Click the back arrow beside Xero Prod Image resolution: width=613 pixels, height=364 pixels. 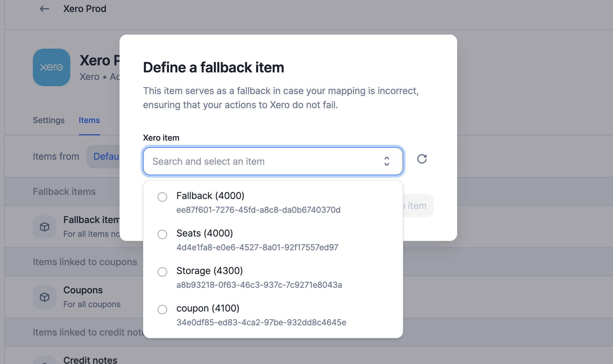tap(44, 9)
